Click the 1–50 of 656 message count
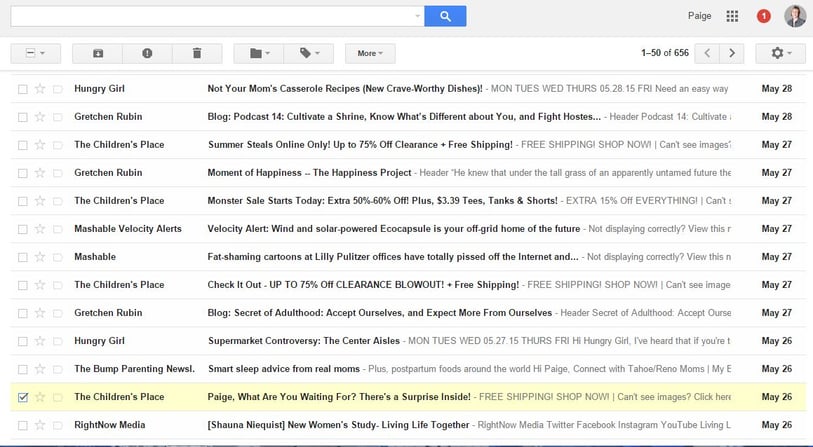The image size is (813, 447). click(x=665, y=53)
